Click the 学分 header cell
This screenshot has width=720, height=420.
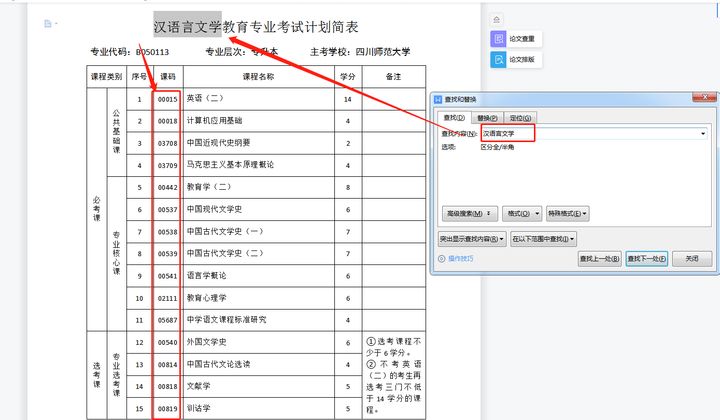click(x=348, y=77)
